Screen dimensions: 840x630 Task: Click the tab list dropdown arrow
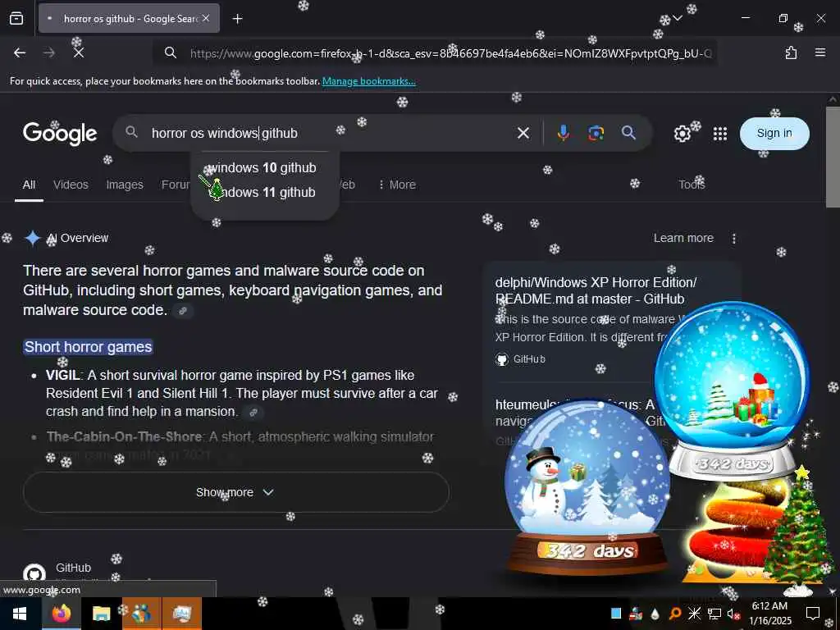pyautogui.click(x=678, y=18)
